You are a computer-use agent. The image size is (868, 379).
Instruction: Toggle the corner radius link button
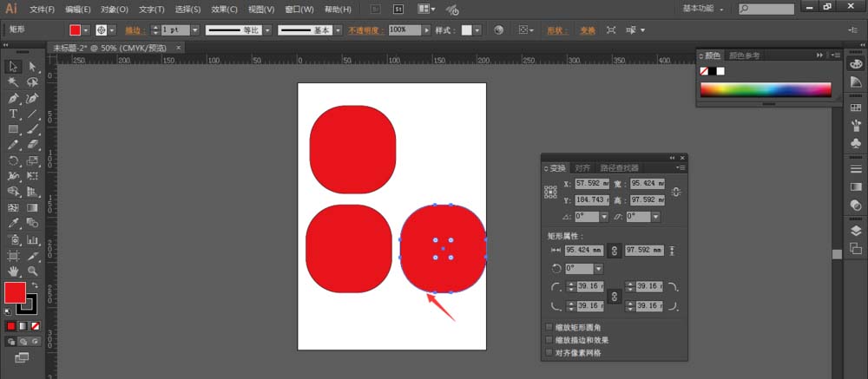[614, 296]
